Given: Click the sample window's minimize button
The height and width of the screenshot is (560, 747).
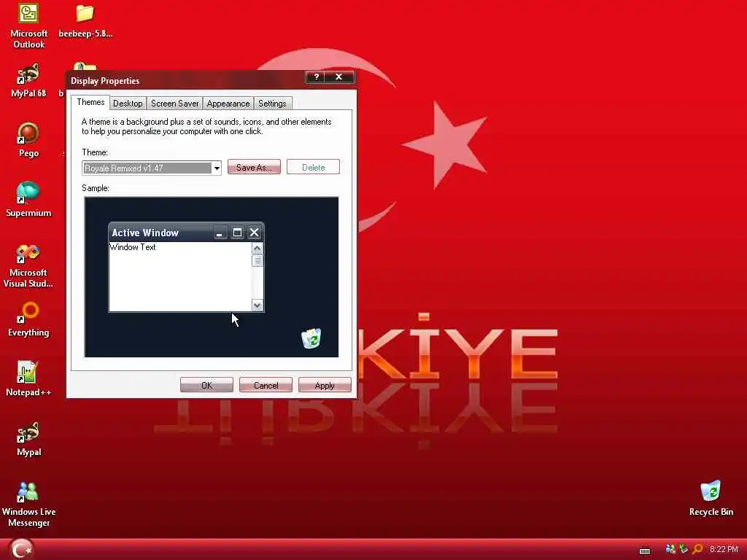Looking at the screenshot, I should pyautogui.click(x=219, y=233).
